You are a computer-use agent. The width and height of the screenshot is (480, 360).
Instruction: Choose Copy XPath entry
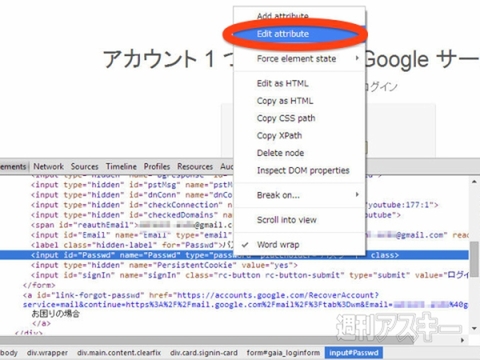click(279, 135)
